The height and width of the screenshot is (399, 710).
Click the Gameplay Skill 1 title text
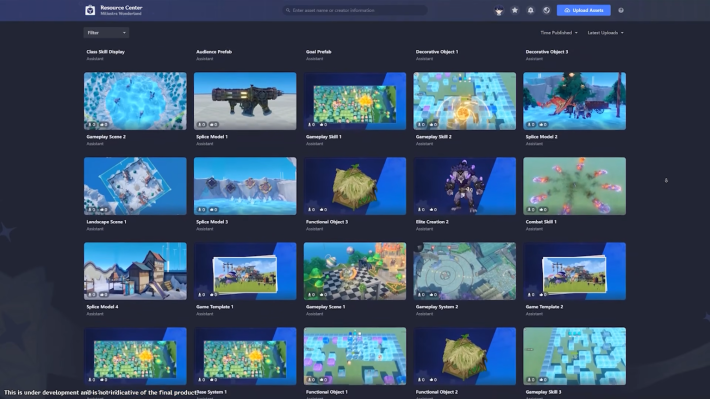pyautogui.click(x=323, y=137)
